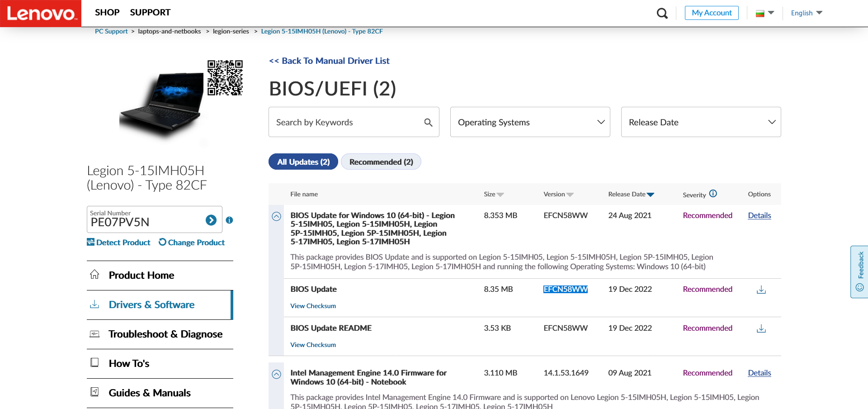Open the Release Date filter dropdown
The width and height of the screenshot is (868, 409).
[x=701, y=122]
